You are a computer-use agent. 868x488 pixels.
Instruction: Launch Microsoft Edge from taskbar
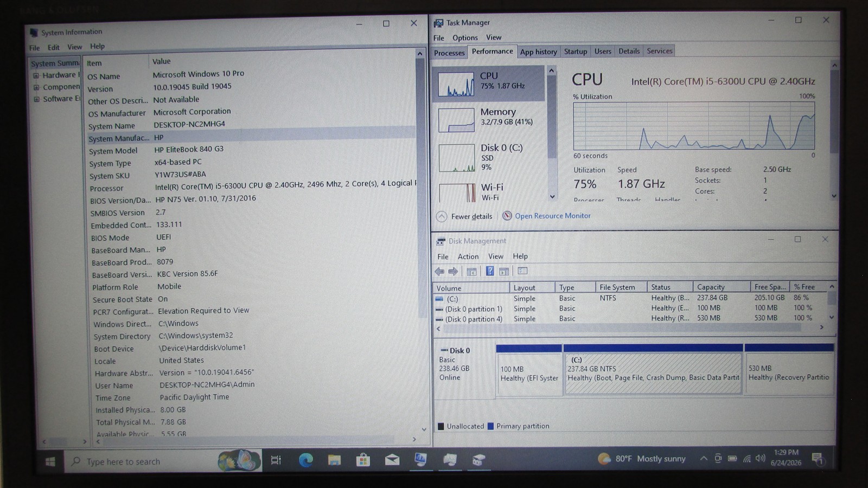306,460
